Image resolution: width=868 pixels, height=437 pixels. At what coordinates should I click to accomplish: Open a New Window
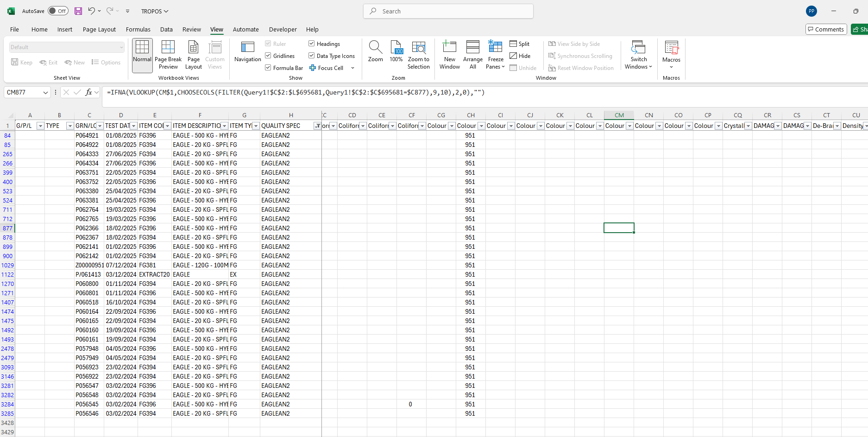(x=450, y=55)
